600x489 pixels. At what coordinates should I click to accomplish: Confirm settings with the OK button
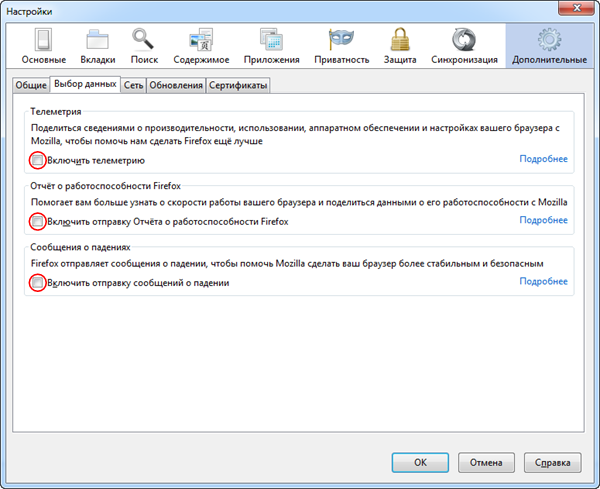tap(420, 463)
